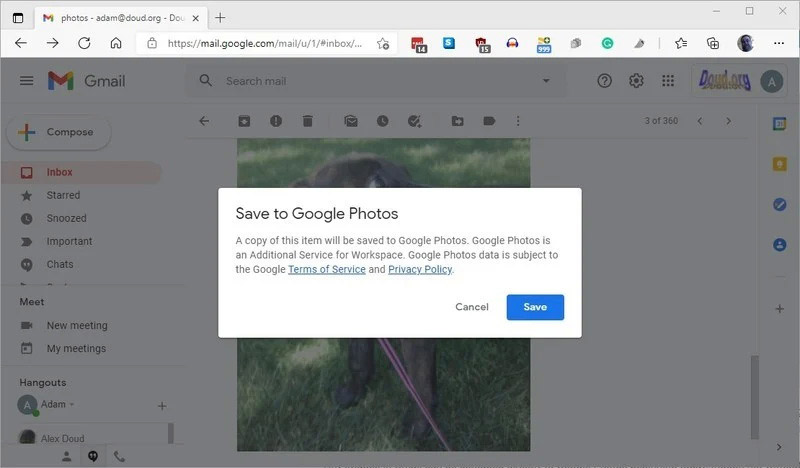Start a new Hangouts conversation plus
Screen dimensions: 800x468
click(x=162, y=406)
